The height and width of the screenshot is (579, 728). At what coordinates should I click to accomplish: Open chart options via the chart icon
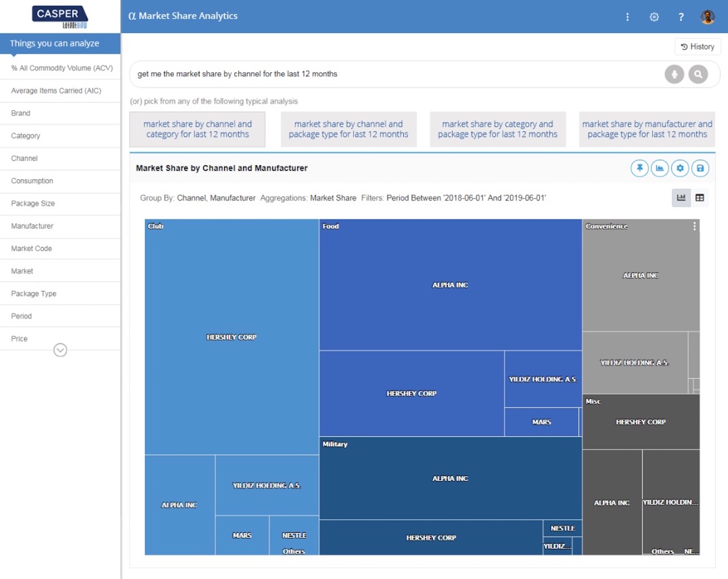[x=660, y=168]
